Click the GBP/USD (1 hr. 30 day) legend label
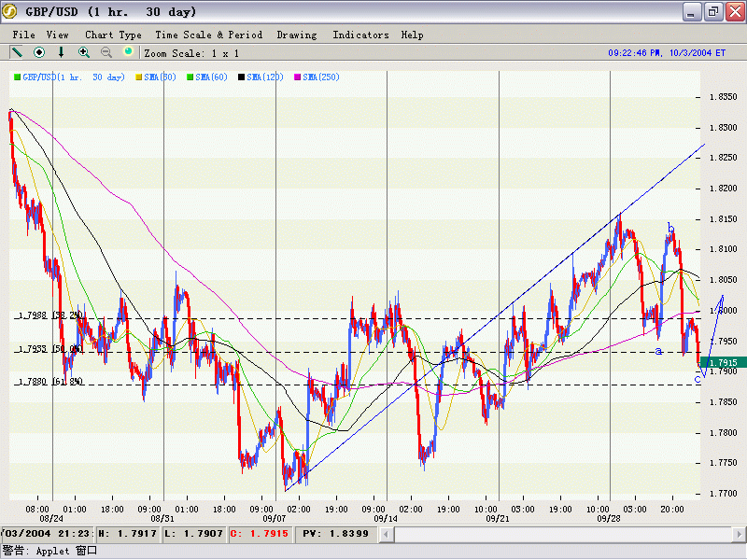 coord(73,77)
